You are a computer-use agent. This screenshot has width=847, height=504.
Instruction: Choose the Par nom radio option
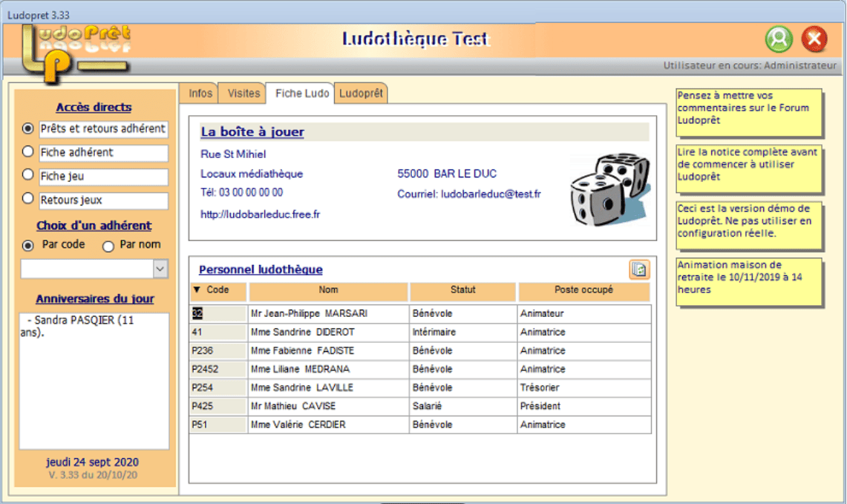pyautogui.click(x=108, y=246)
